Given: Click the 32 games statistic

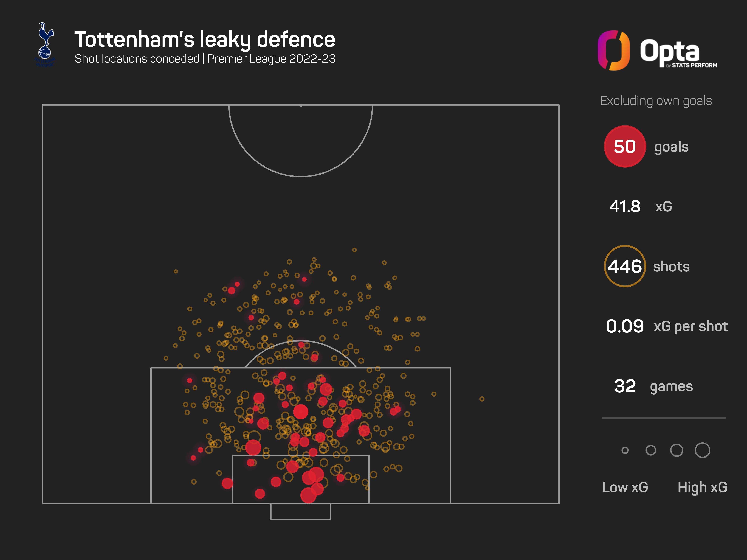Looking at the screenshot, I should pos(625,386).
